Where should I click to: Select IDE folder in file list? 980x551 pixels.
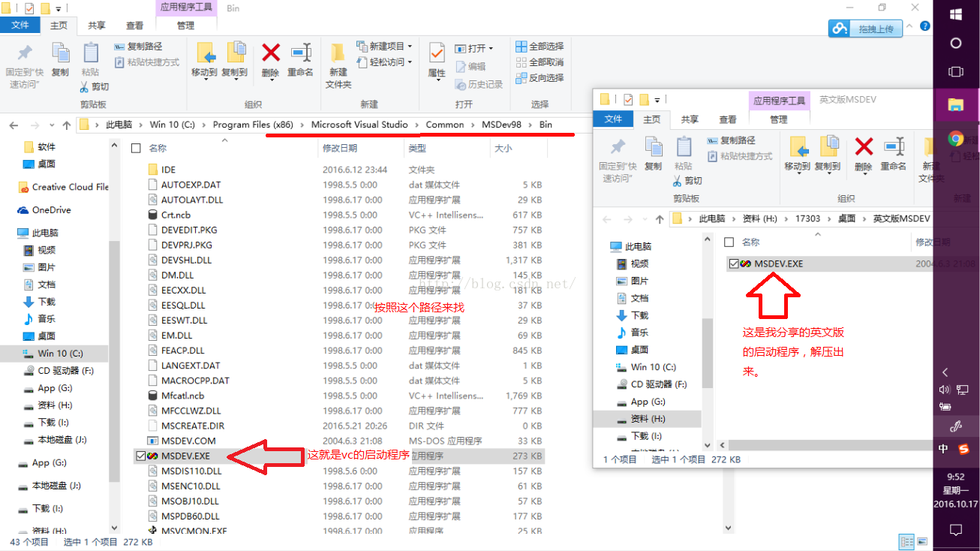338,170
